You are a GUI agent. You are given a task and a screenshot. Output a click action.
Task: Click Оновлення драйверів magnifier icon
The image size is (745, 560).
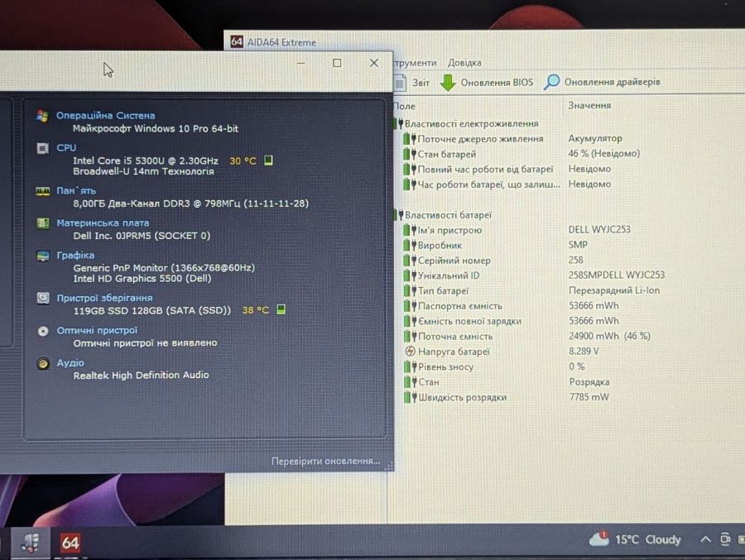[x=551, y=82]
